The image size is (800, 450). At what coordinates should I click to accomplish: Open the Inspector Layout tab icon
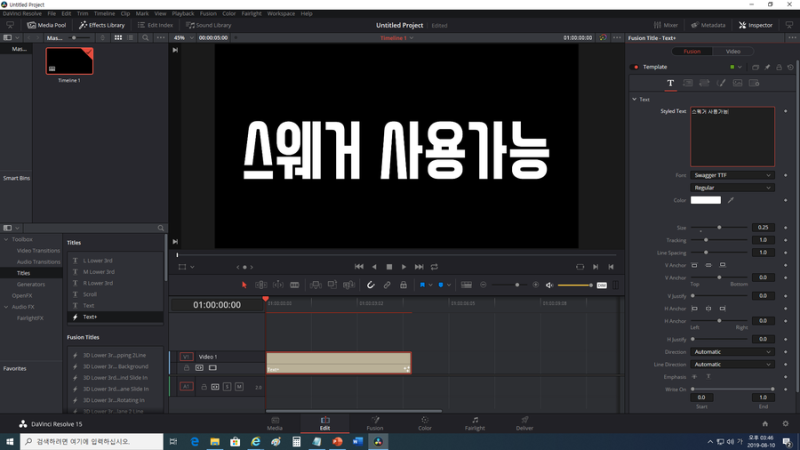point(687,83)
